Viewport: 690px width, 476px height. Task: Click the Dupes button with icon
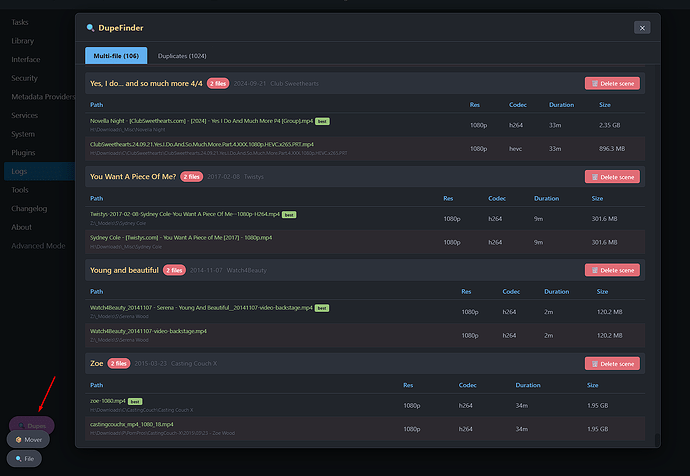pyautogui.click(x=31, y=425)
